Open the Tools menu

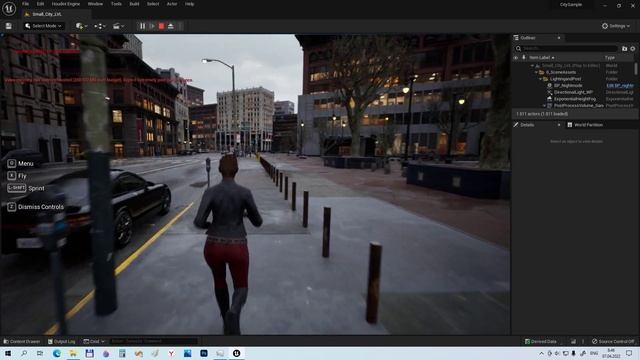coord(116,4)
